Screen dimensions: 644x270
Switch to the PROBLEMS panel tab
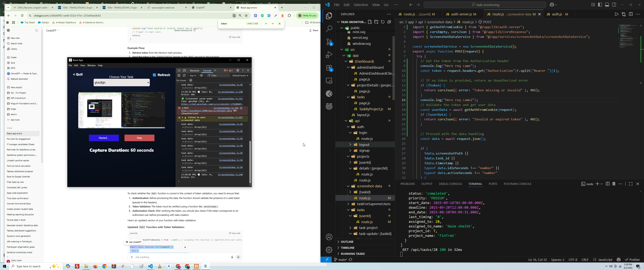(408, 184)
